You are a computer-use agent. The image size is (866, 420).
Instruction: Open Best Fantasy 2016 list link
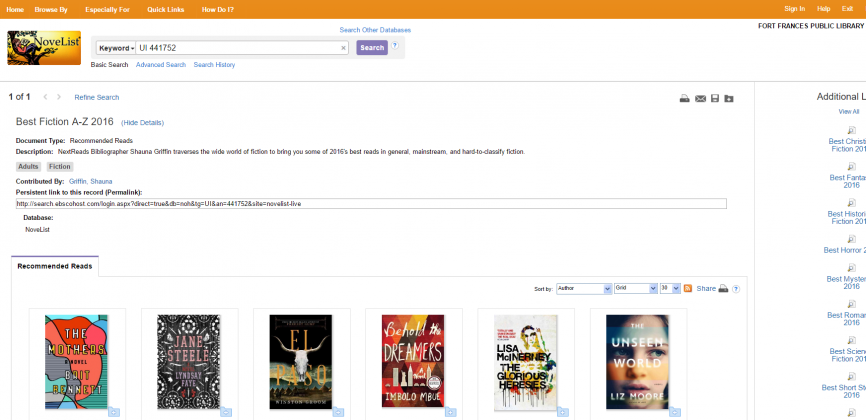point(848,181)
